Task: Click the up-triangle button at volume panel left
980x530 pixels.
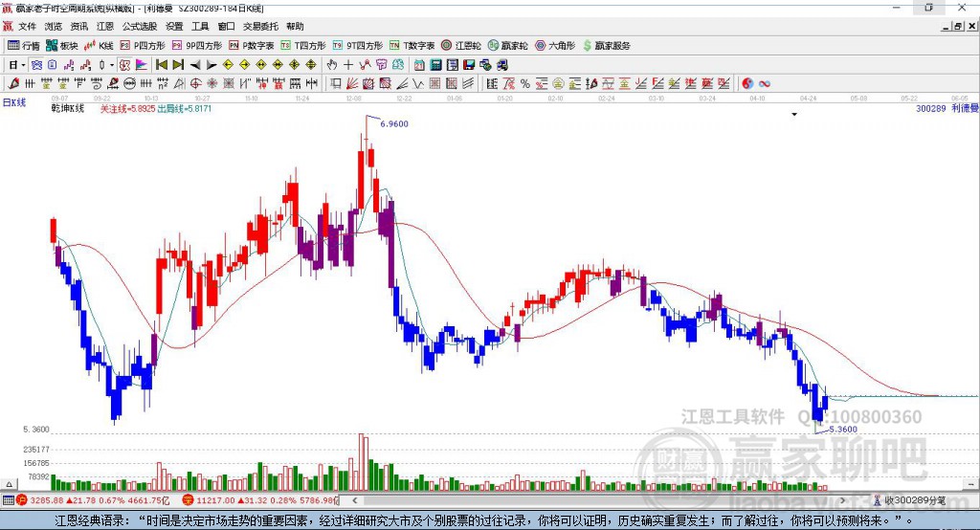Action: point(8,484)
